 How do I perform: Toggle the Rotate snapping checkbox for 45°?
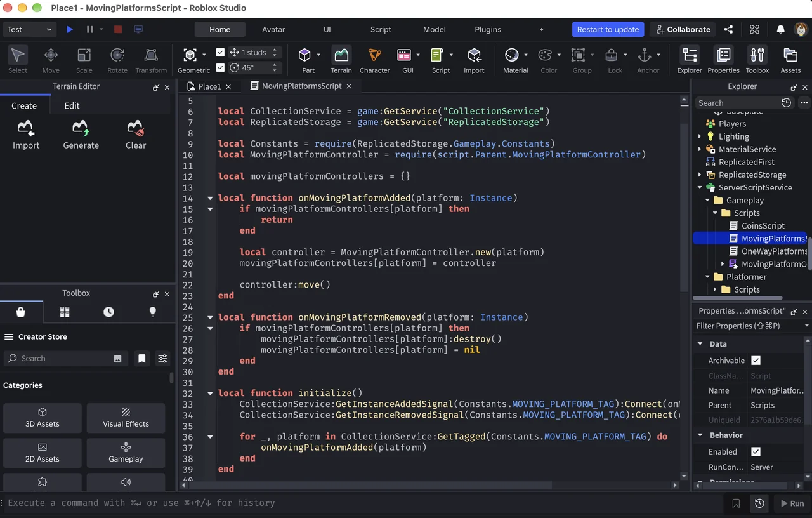[220, 67]
